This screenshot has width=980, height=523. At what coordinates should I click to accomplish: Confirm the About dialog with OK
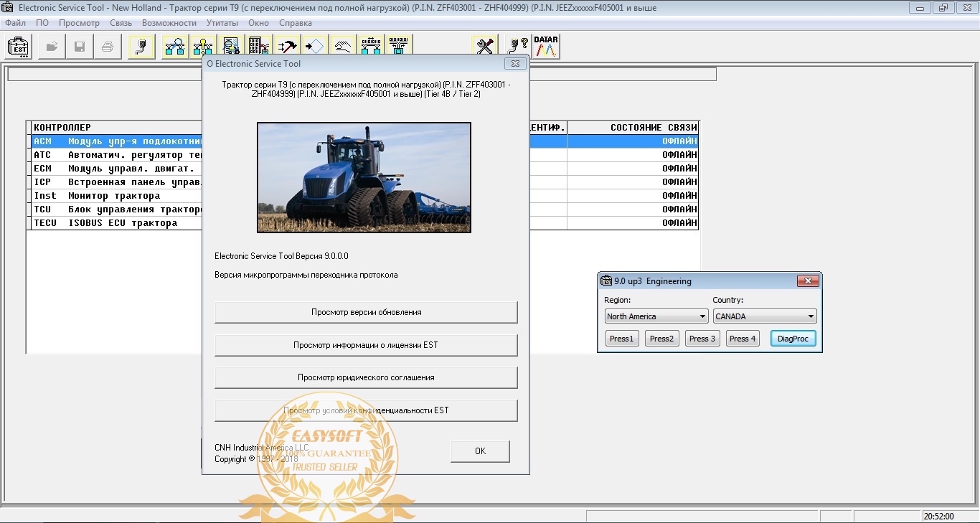[480, 451]
